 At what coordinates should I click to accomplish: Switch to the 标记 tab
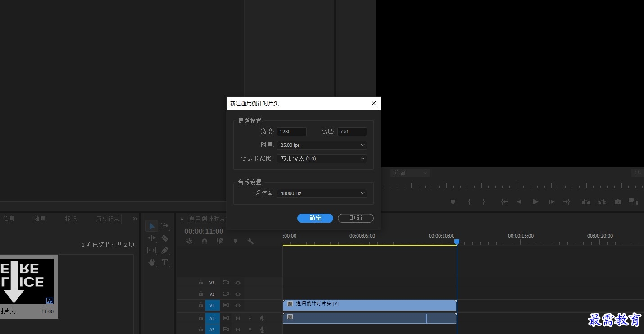point(71,219)
